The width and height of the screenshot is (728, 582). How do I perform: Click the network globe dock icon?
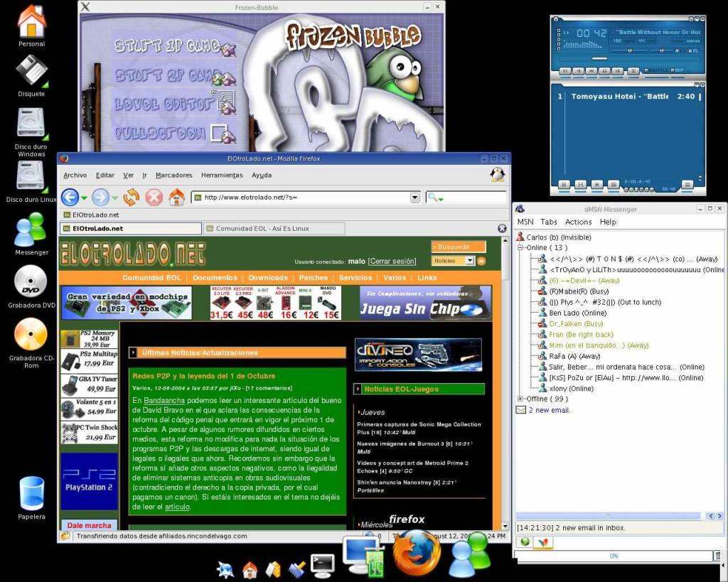[x=225, y=569]
